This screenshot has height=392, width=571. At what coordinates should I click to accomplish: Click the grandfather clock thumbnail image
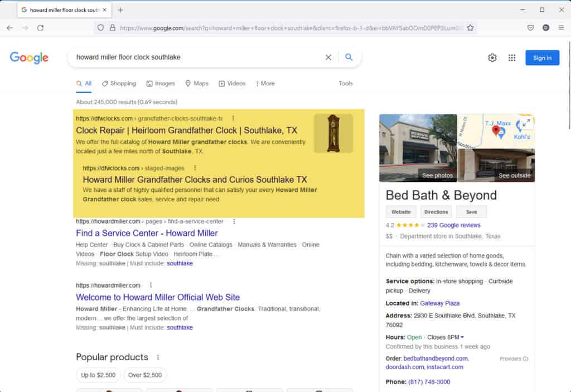tap(333, 133)
